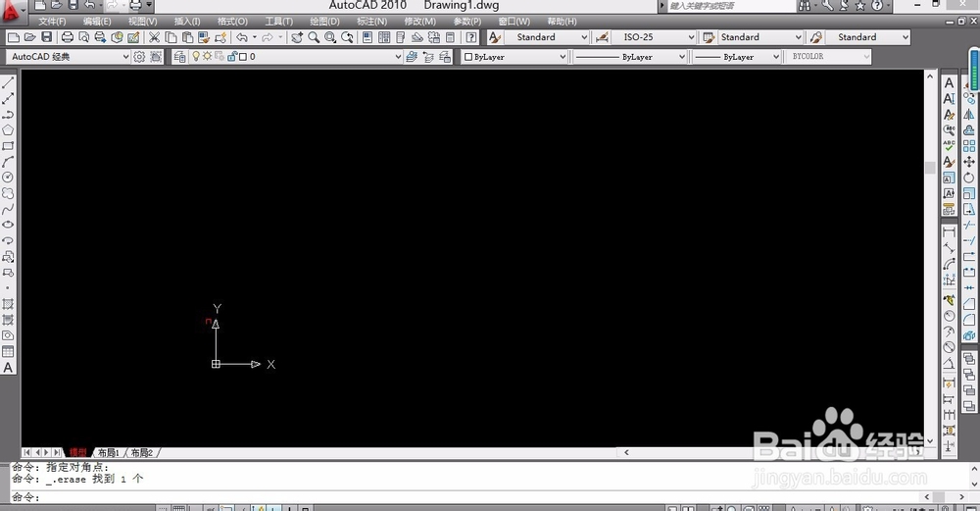Switch to the 布局1 layout tab

pos(109,452)
